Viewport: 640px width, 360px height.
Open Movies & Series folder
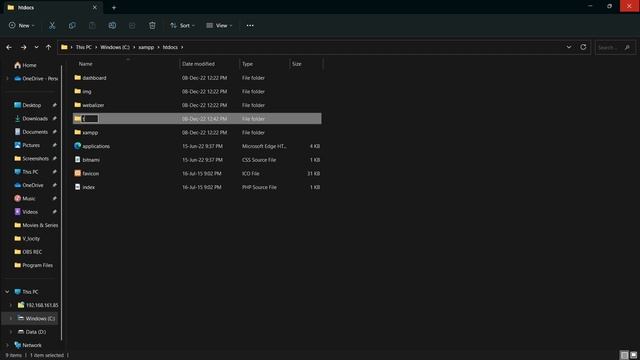tap(36, 225)
